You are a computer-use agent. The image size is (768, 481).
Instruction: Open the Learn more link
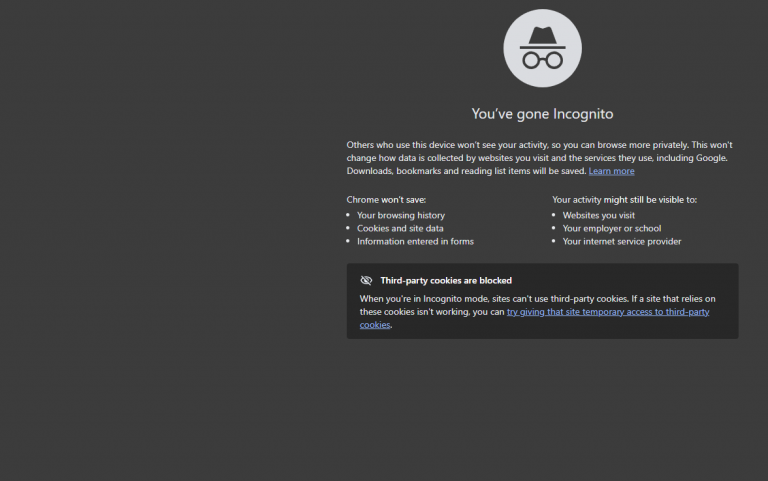tap(611, 171)
